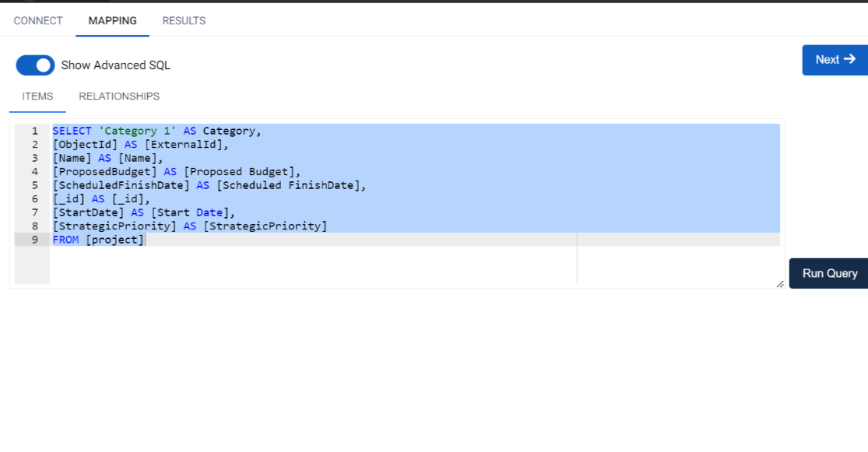
Task: Click the SELECT keyword on line 1
Action: (x=72, y=131)
